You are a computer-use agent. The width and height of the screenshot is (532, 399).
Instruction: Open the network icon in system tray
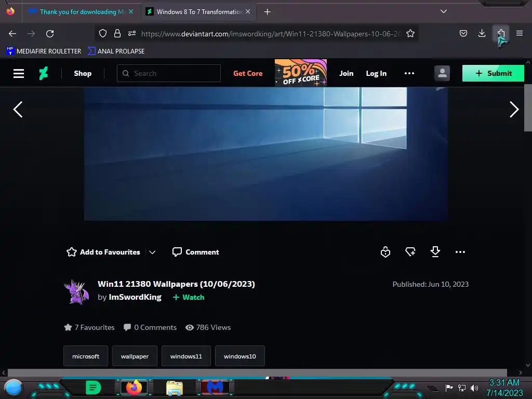462,388
